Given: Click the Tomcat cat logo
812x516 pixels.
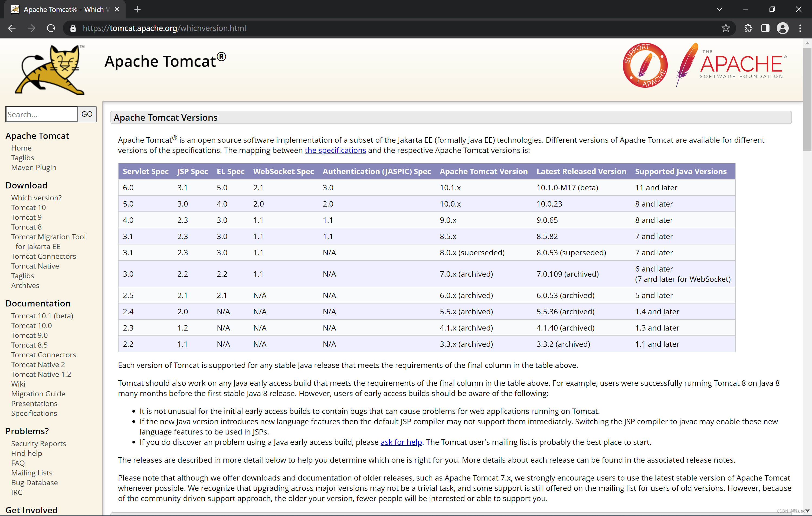Looking at the screenshot, I should pos(50,70).
